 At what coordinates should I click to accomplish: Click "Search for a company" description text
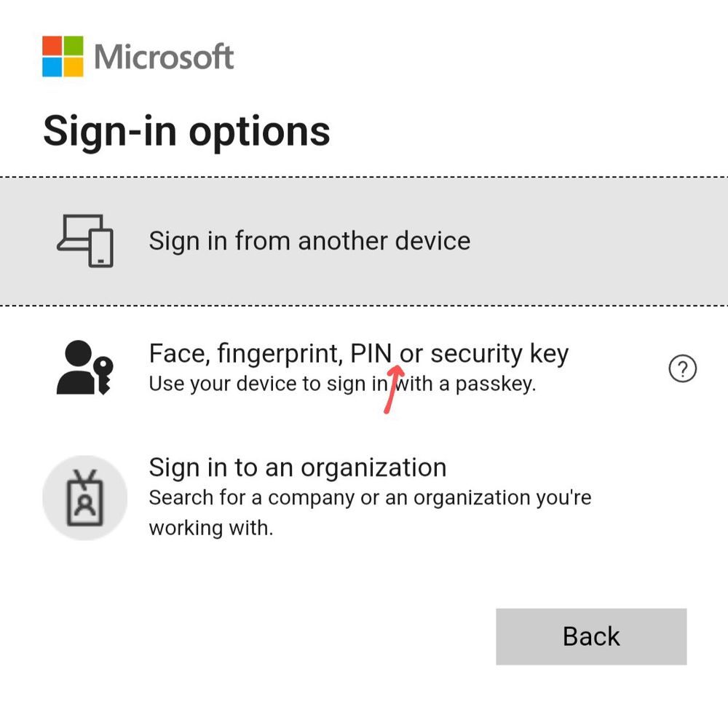coord(252,498)
